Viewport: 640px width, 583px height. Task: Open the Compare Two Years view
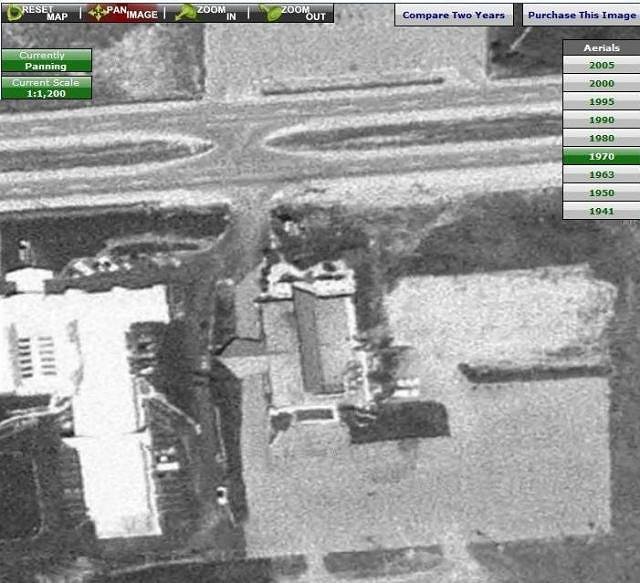click(453, 15)
